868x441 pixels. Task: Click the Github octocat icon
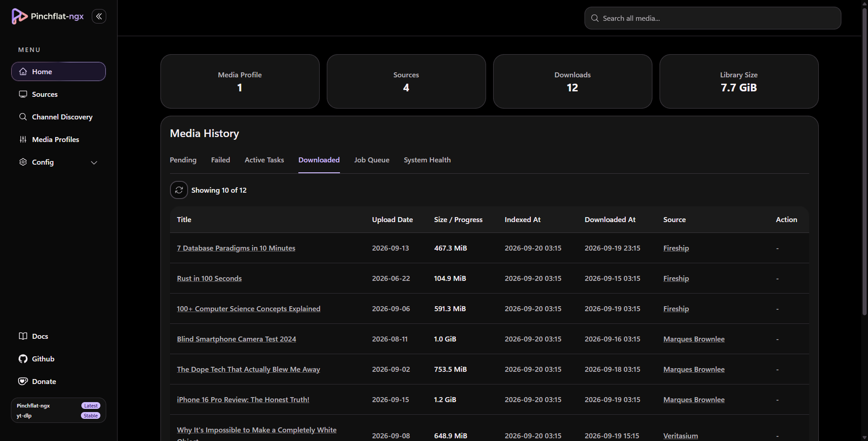tap(23, 359)
